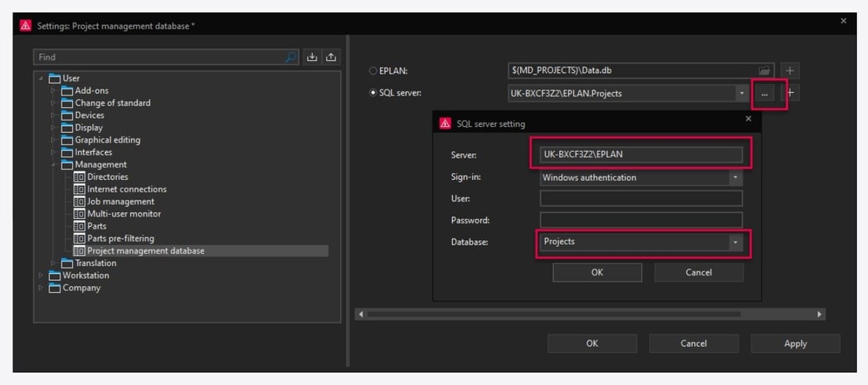
Task: Click the Devices folder icon
Action: 67,115
